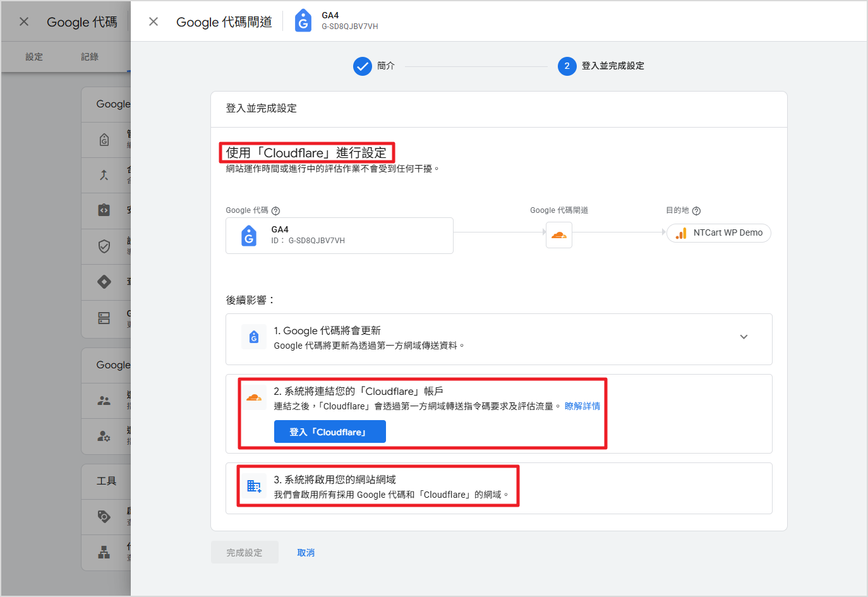Click the completed 簡介 step checkmark
The width and height of the screenshot is (868, 597).
363,66
